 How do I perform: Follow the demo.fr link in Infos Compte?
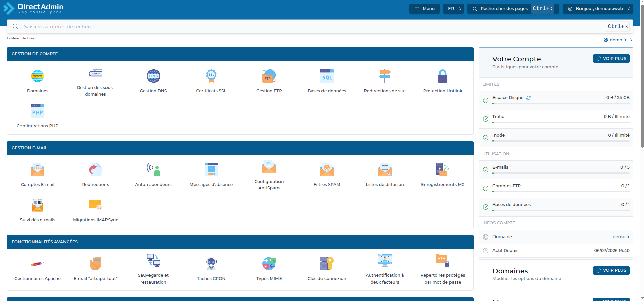point(621,237)
